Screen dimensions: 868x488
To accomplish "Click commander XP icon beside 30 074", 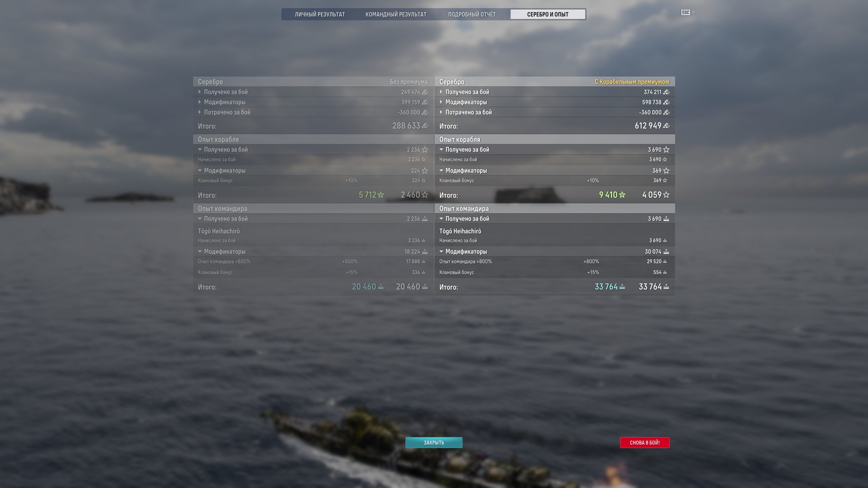I will [666, 251].
